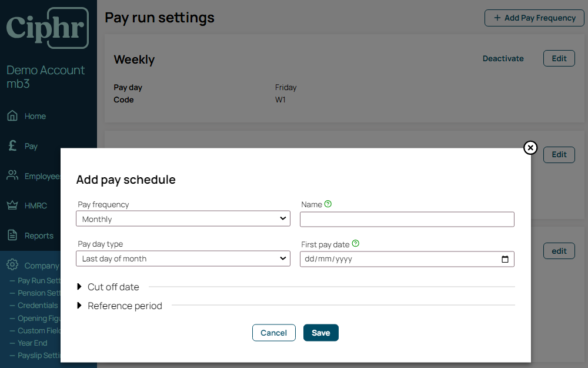Open the Pay frequency dropdown
The height and width of the screenshot is (368, 588).
point(183,219)
